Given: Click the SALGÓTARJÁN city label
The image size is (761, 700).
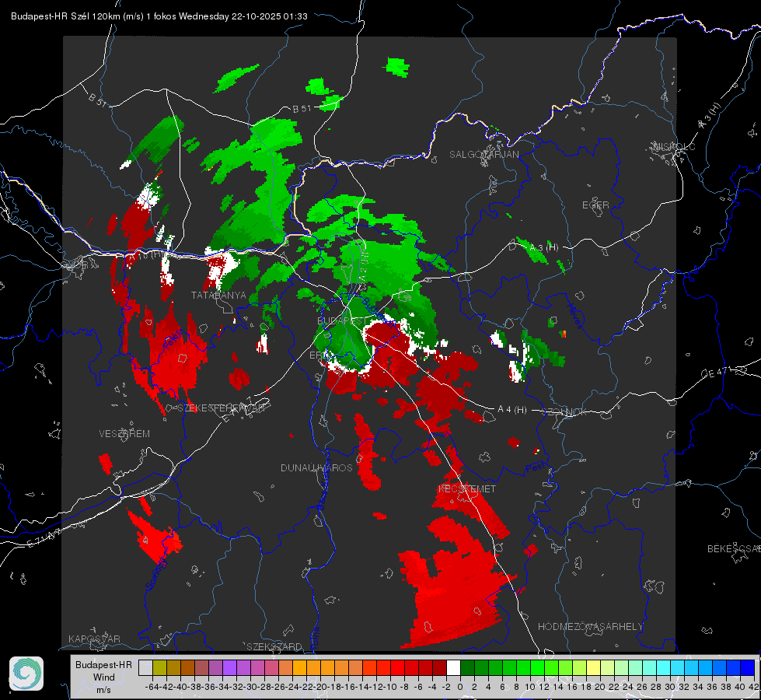Looking at the screenshot, I should (x=483, y=155).
